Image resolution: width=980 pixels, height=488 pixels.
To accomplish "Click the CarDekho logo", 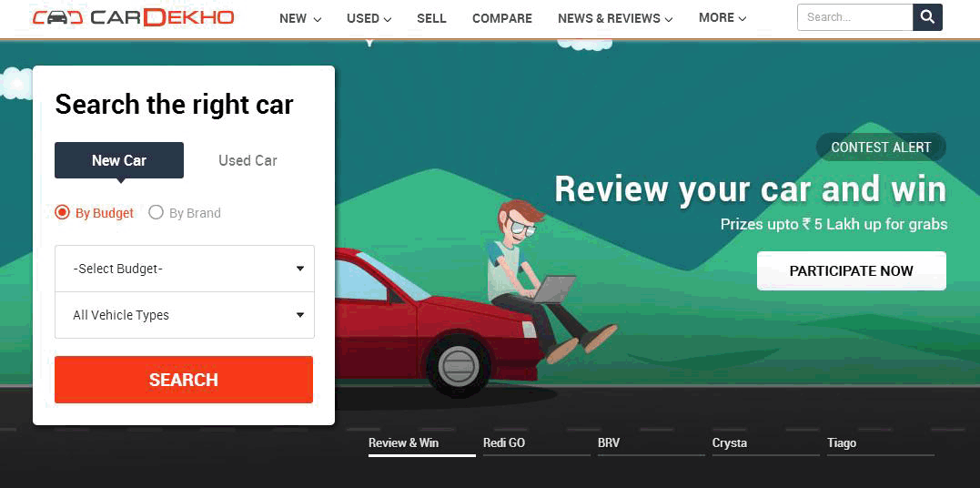I will (x=134, y=17).
